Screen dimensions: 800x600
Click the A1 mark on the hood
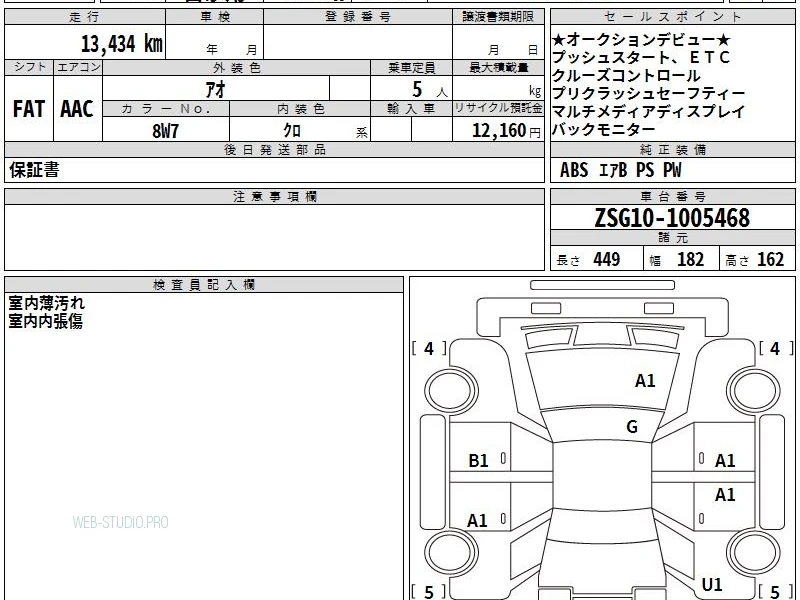[645, 381]
